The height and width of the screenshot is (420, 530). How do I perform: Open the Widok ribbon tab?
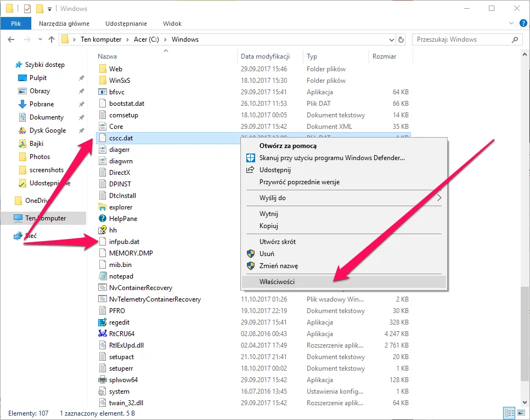[172, 24]
